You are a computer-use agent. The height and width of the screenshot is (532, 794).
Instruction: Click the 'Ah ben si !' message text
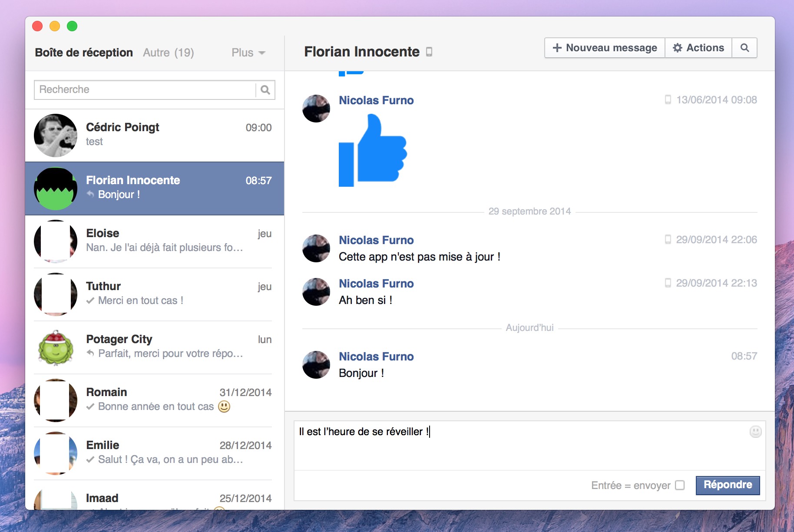coord(366,300)
